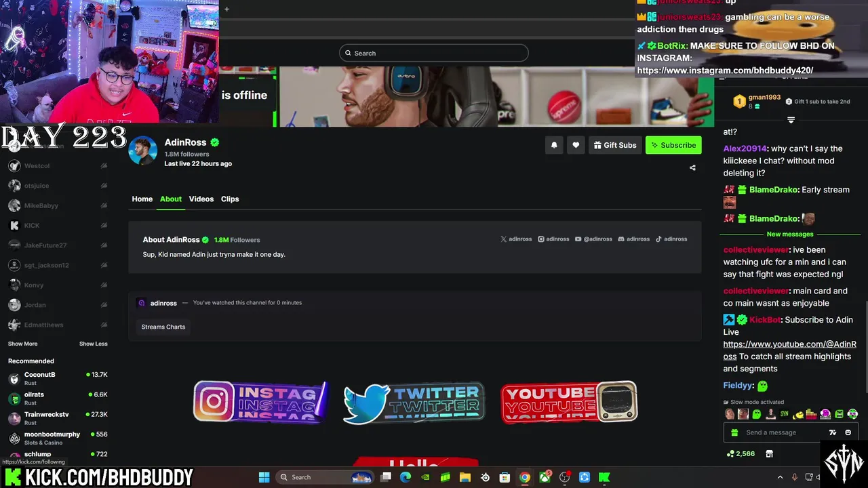
Task: Click gman1993 on the gift leaderboard
Action: (764, 98)
